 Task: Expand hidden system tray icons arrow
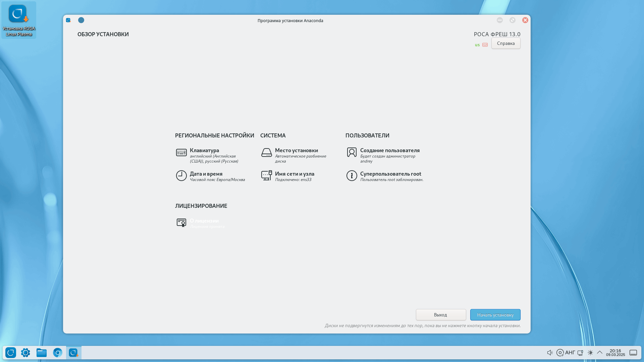coord(600,353)
